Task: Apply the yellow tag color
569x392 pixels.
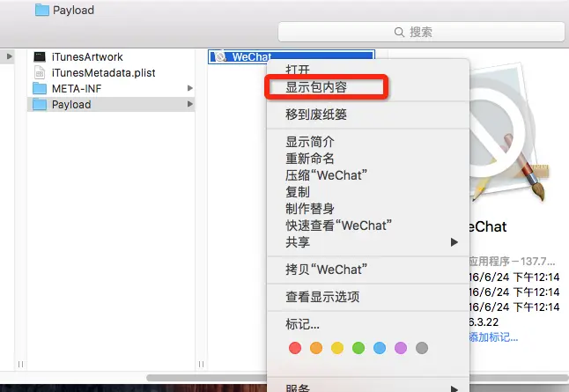Action: coord(337,348)
